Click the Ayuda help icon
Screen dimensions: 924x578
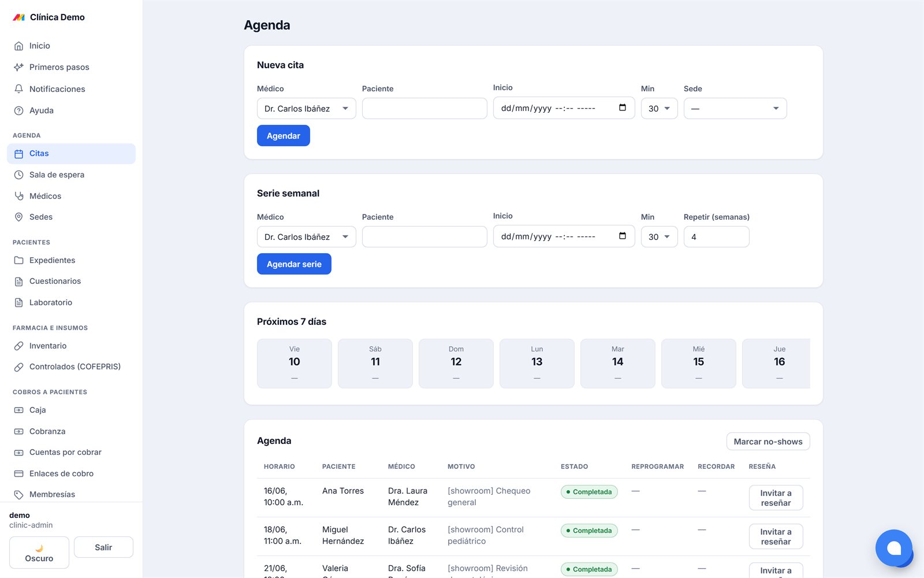click(x=18, y=110)
